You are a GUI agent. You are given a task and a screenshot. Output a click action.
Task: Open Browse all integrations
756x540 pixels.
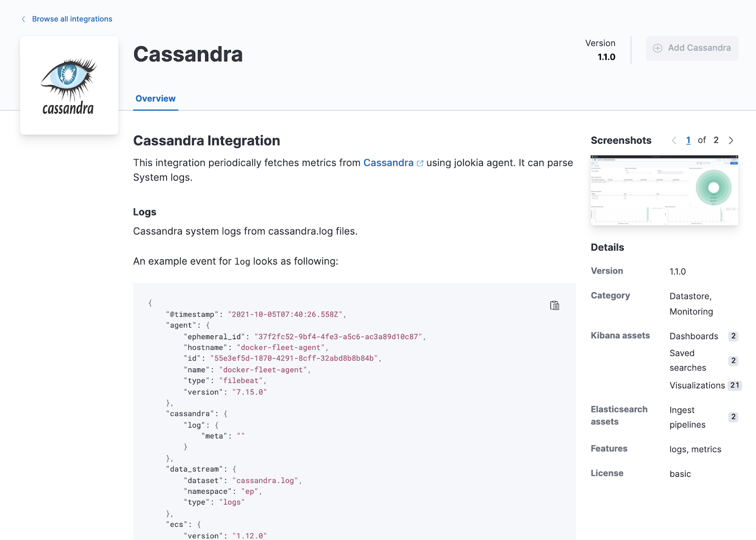[72, 19]
